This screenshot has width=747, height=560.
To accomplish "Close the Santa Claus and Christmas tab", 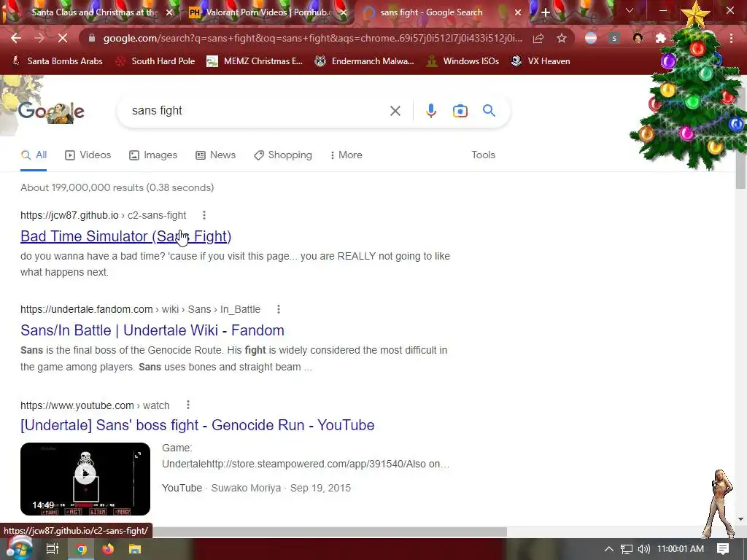I will [169, 12].
